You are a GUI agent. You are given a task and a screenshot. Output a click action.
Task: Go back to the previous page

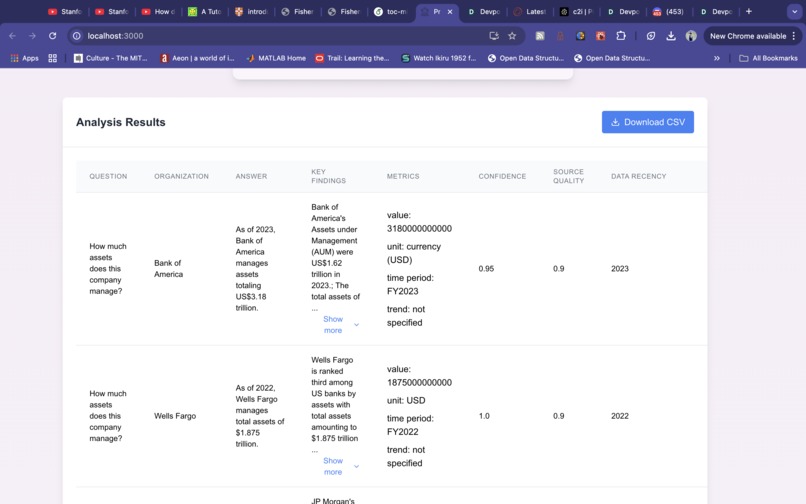(x=13, y=36)
